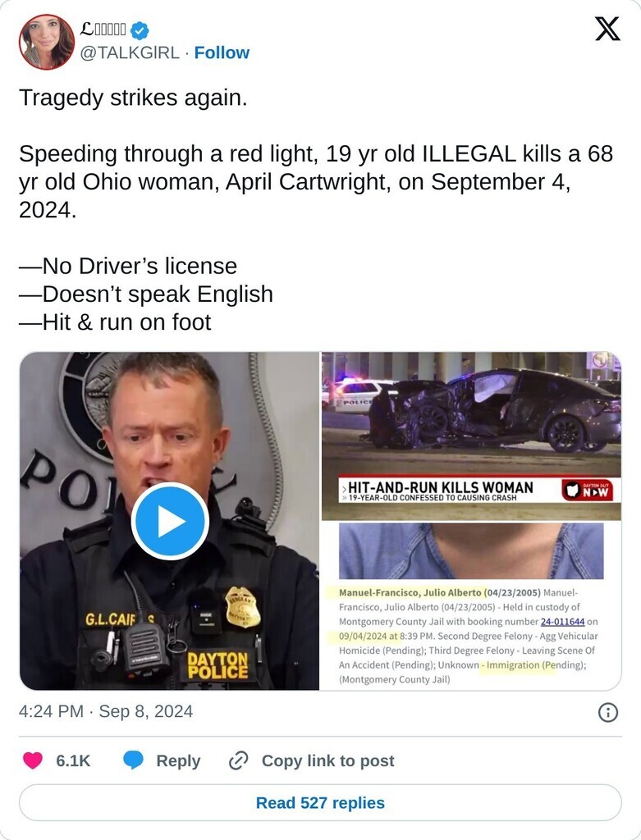The width and height of the screenshot is (641, 840).
Task: Click the blue verified badge
Action: click(x=140, y=30)
